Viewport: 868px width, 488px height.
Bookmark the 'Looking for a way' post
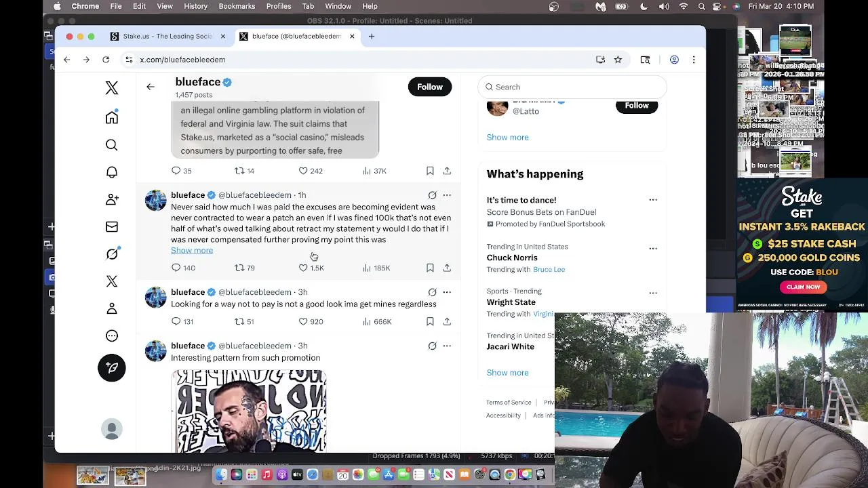point(430,321)
